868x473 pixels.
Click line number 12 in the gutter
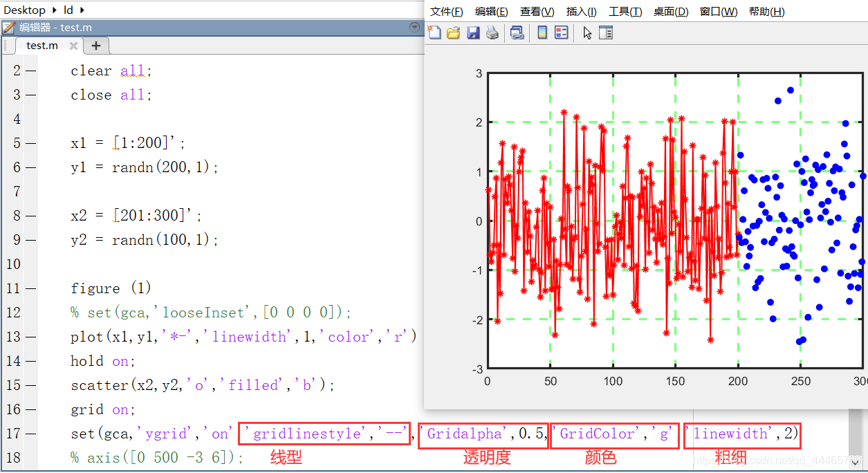(13, 313)
